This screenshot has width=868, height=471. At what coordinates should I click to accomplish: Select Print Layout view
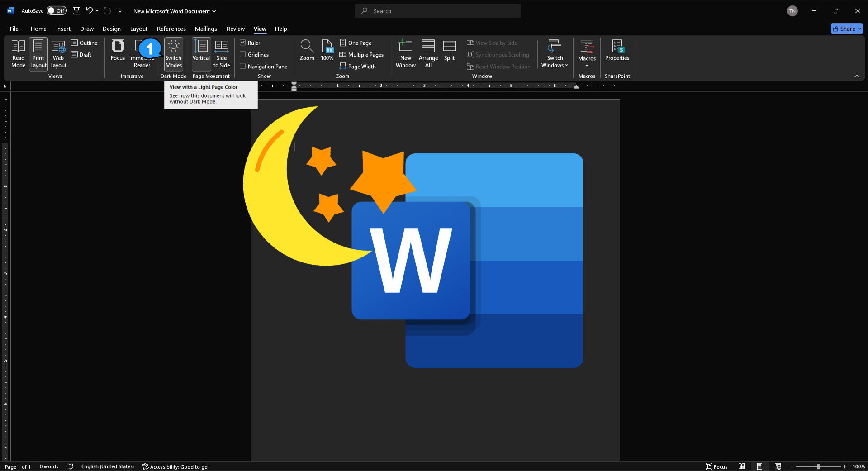pyautogui.click(x=38, y=54)
